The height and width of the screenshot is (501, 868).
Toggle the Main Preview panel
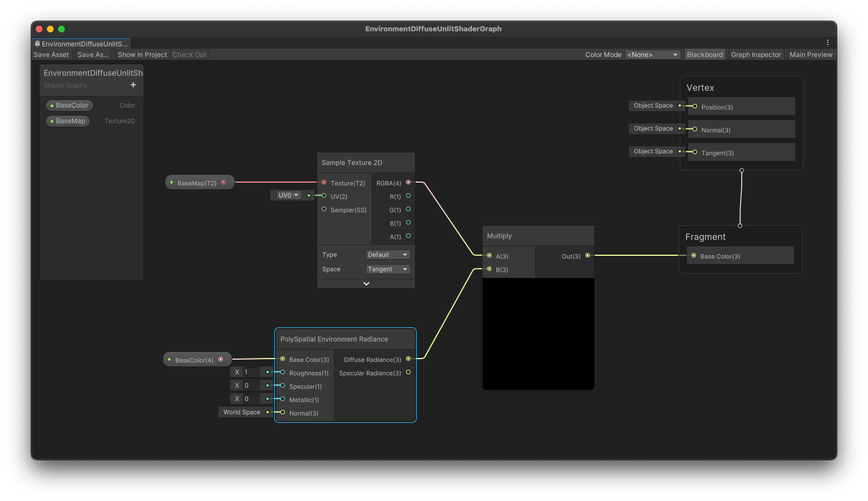811,55
